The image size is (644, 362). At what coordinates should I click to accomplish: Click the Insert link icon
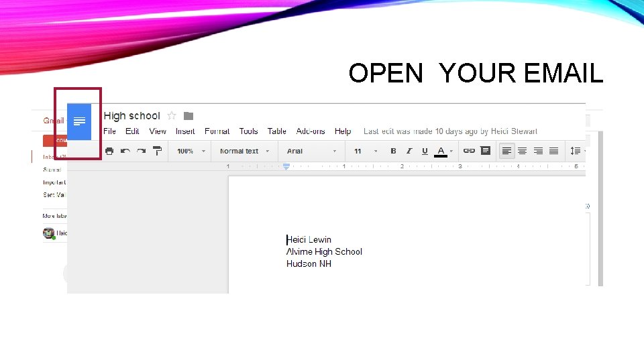(x=469, y=151)
